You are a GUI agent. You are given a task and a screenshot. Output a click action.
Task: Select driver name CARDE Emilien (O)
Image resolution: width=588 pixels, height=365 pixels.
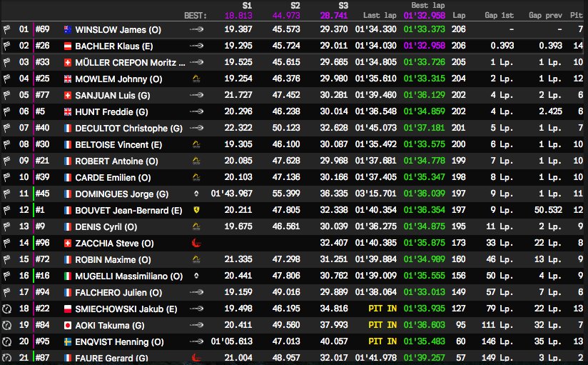click(113, 178)
